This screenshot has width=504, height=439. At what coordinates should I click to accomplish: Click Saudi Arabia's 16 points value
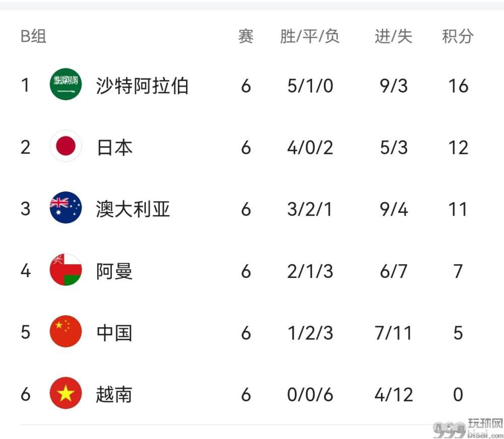458,86
